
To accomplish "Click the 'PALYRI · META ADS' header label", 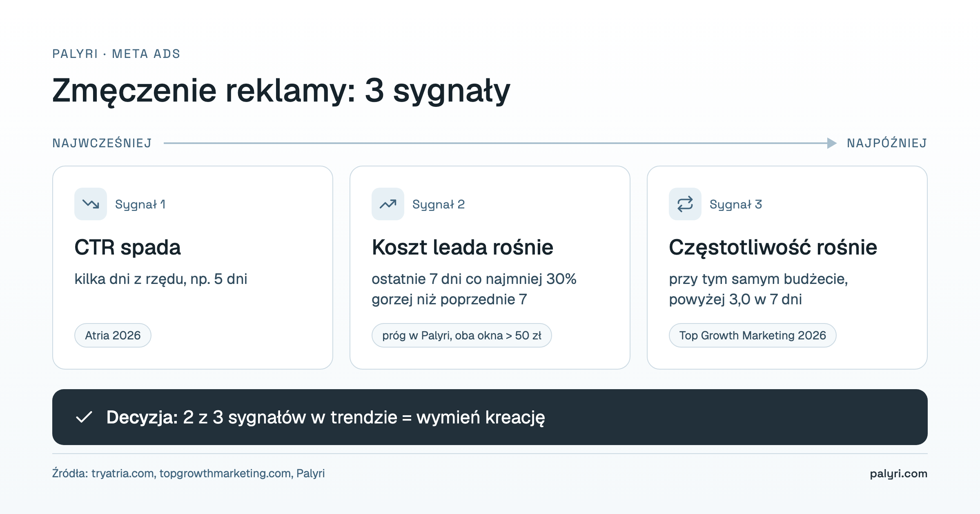I will (x=116, y=54).
